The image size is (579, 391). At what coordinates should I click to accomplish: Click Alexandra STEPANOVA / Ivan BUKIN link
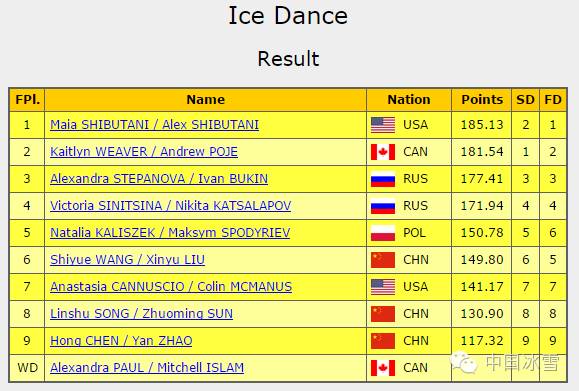(x=159, y=179)
